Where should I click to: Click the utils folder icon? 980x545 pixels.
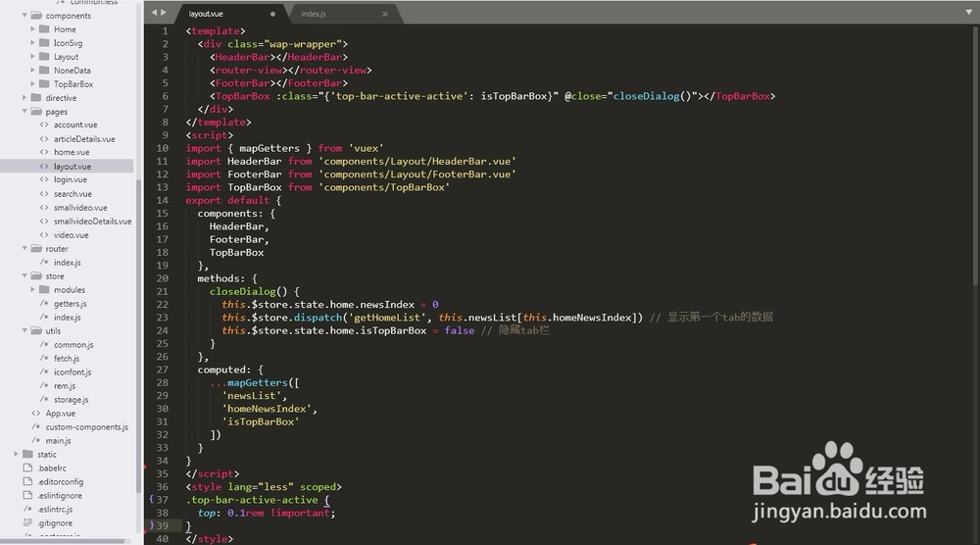(36, 330)
